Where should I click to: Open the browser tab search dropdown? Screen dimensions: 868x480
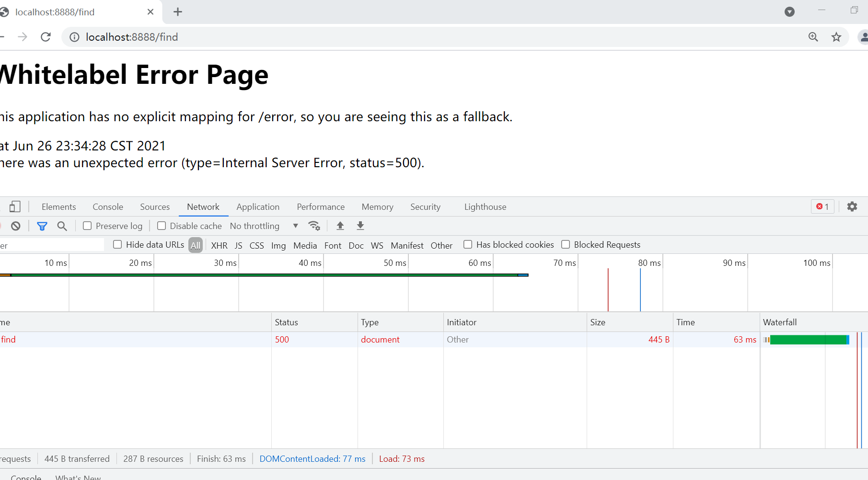[x=789, y=12]
